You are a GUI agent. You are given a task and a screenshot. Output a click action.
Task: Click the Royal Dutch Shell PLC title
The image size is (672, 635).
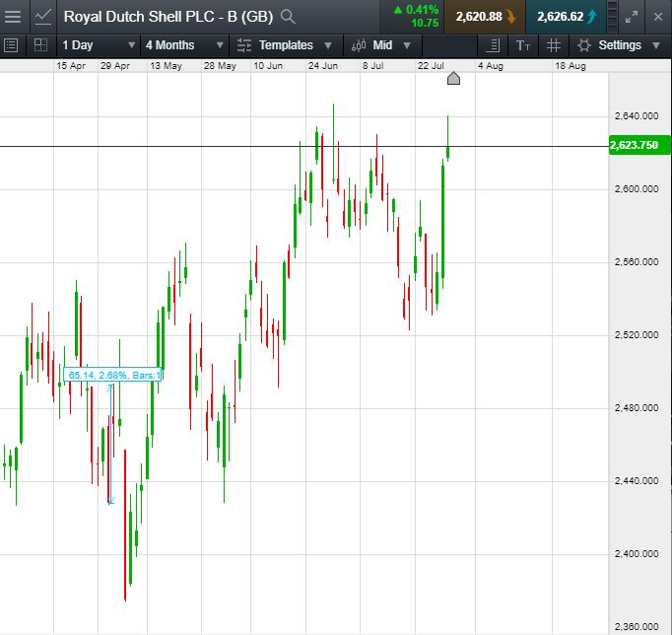[x=168, y=17]
